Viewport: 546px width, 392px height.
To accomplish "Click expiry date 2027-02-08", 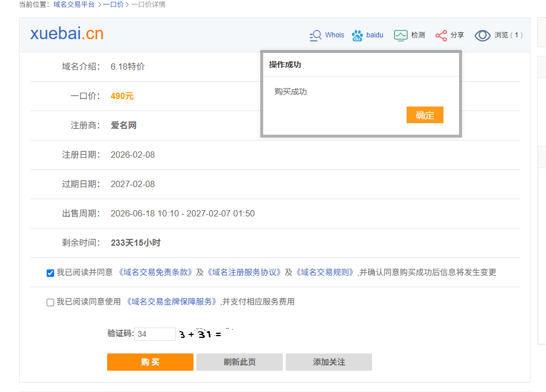I will coord(132,184).
